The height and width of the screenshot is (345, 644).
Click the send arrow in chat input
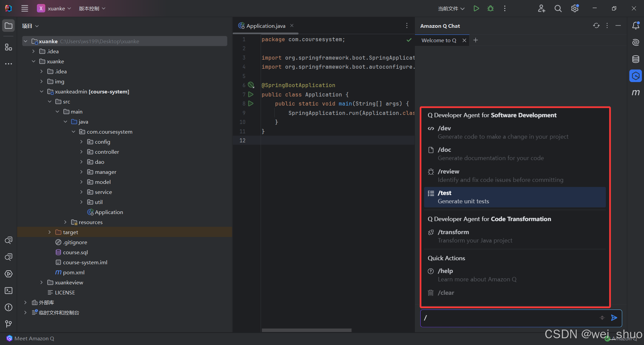click(x=614, y=318)
